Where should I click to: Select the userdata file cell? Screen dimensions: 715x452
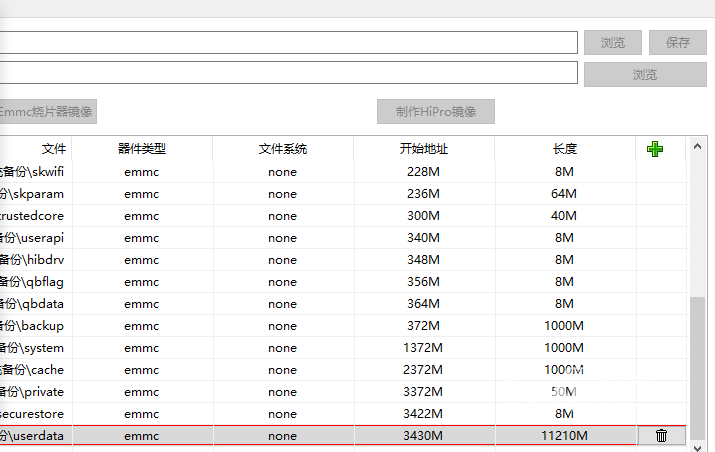36,436
